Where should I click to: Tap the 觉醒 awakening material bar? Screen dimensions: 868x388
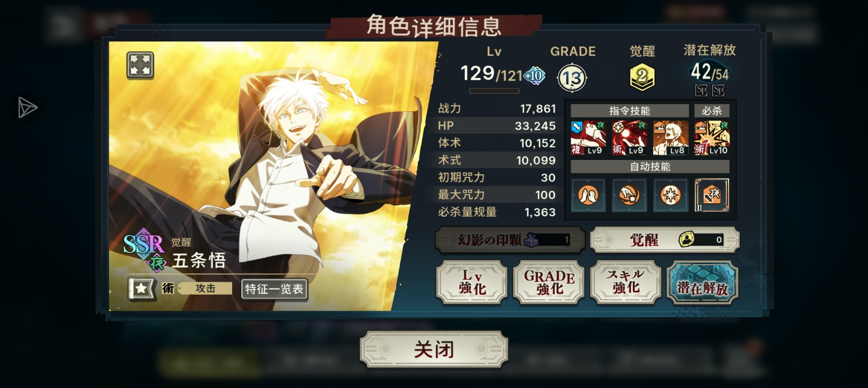[664, 240]
